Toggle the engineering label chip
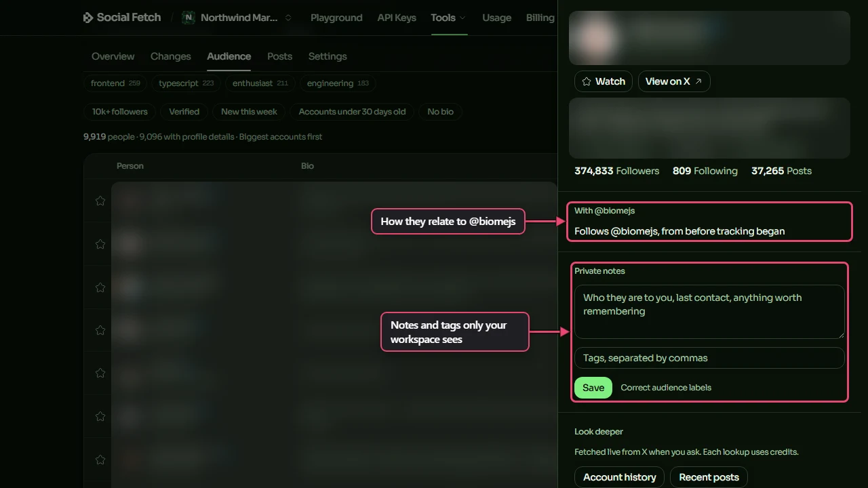Screen dimensions: 868x488 338,83
